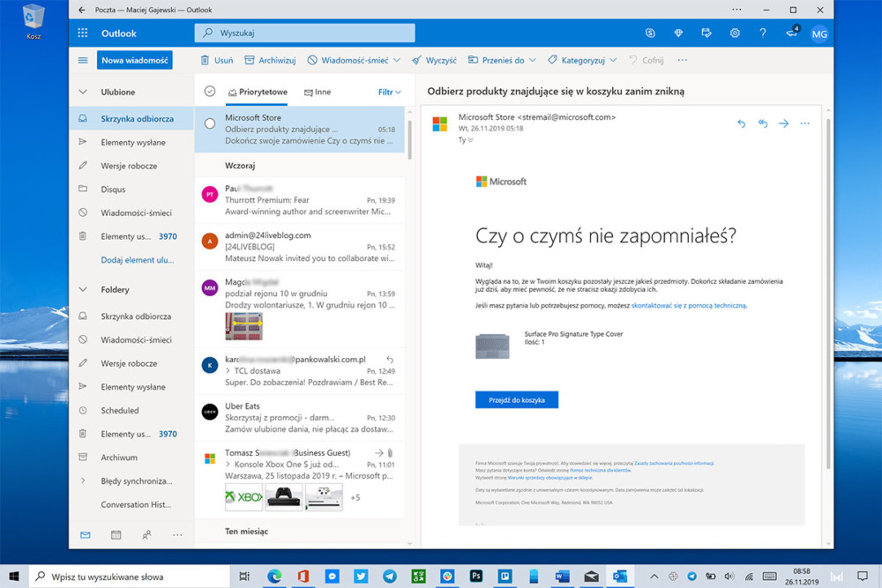This screenshot has width=882, height=588.
Task: Archive the message with Archiwizuj
Action: coord(271,60)
